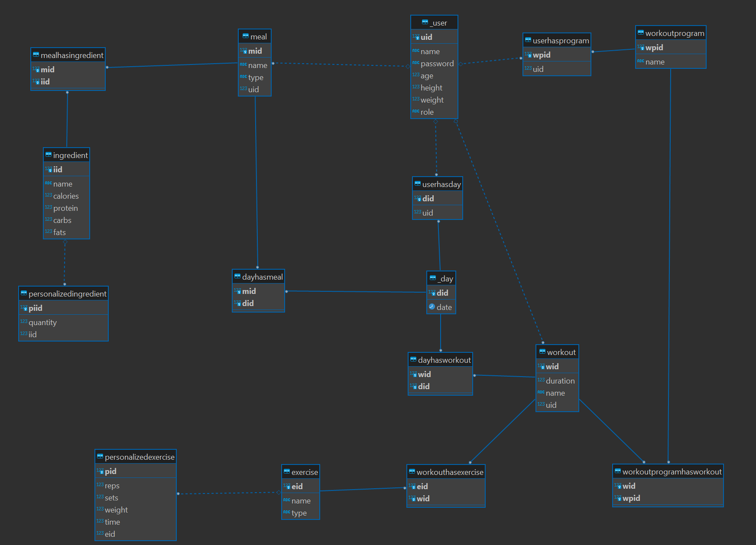The height and width of the screenshot is (545, 756).
Task: Click the ABC type icon beside password
Action: (x=415, y=63)
